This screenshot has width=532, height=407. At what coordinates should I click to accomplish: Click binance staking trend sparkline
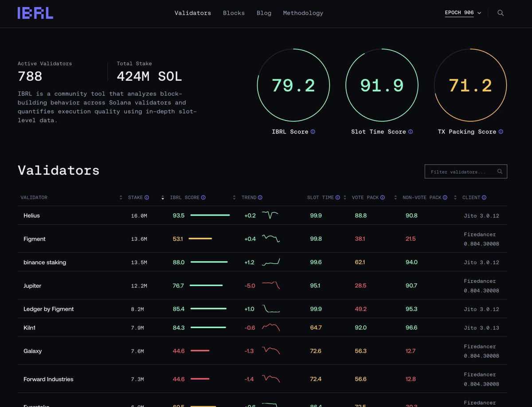(x=271, y=262)
